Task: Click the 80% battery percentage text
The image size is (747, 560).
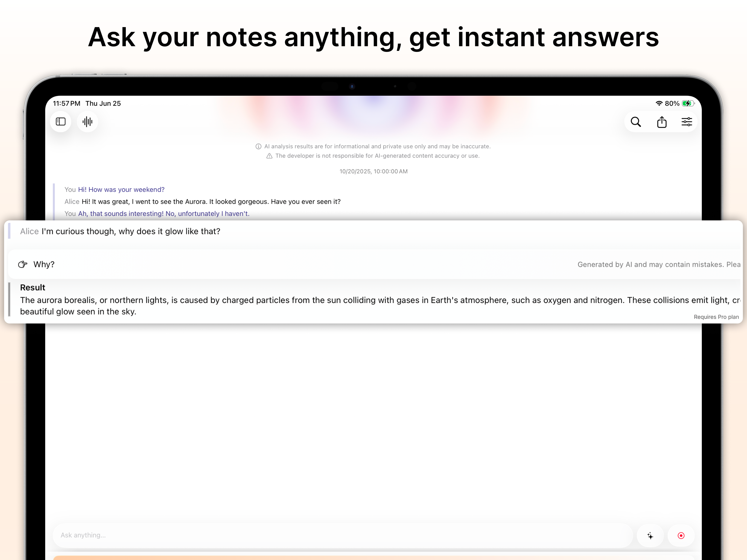Action: click(672, 103)
